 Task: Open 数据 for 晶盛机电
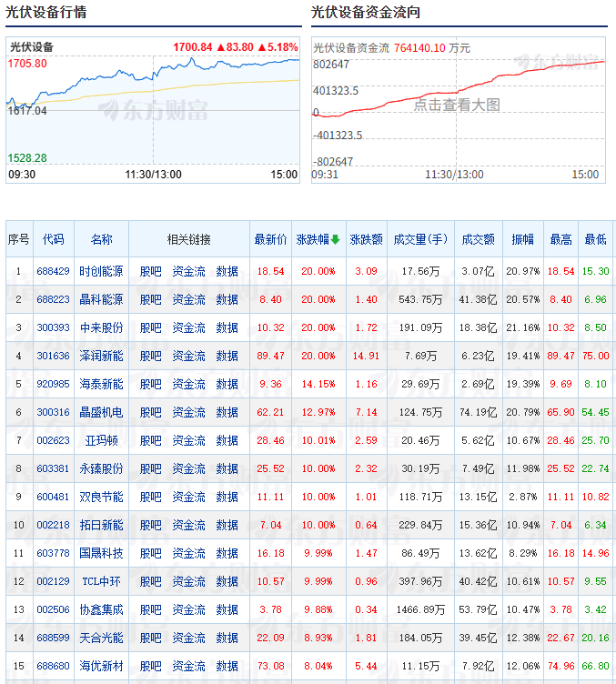click(227, 412)
